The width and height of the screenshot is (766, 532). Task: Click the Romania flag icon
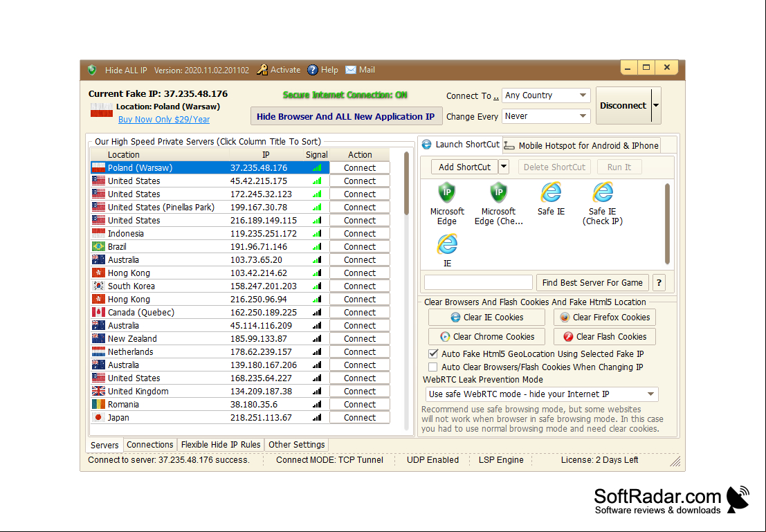pos(98,405)
